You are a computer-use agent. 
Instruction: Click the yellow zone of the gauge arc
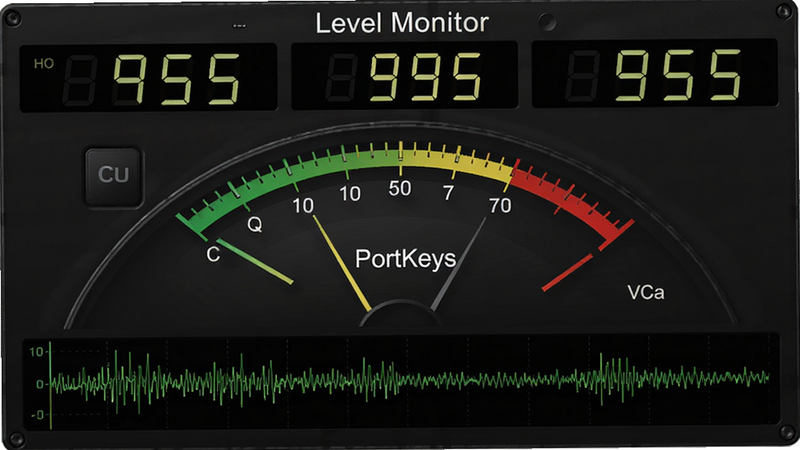[457, 162]
